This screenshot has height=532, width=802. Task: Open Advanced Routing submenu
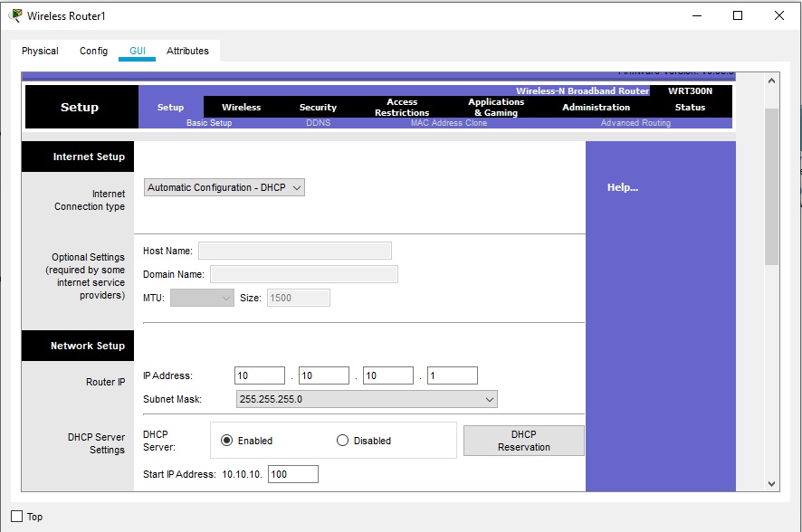pyautogui.click(x=635, y=123)
